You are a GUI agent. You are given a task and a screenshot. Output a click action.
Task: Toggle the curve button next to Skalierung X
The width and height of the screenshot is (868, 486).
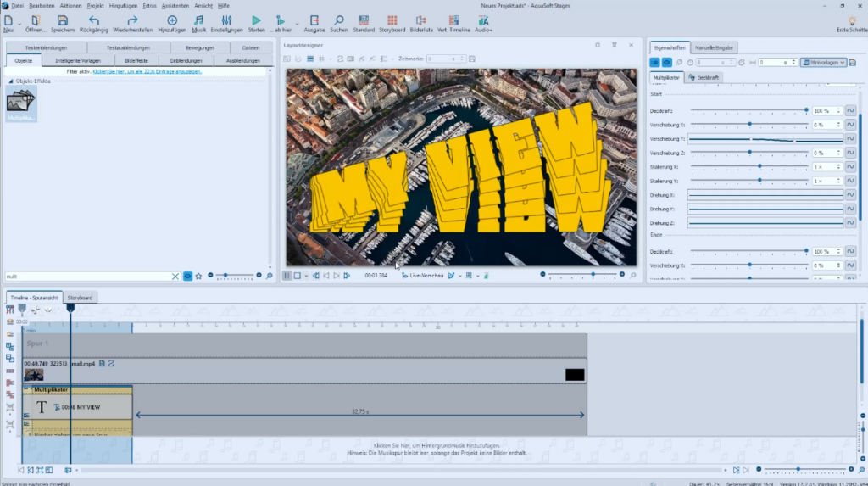849,167
